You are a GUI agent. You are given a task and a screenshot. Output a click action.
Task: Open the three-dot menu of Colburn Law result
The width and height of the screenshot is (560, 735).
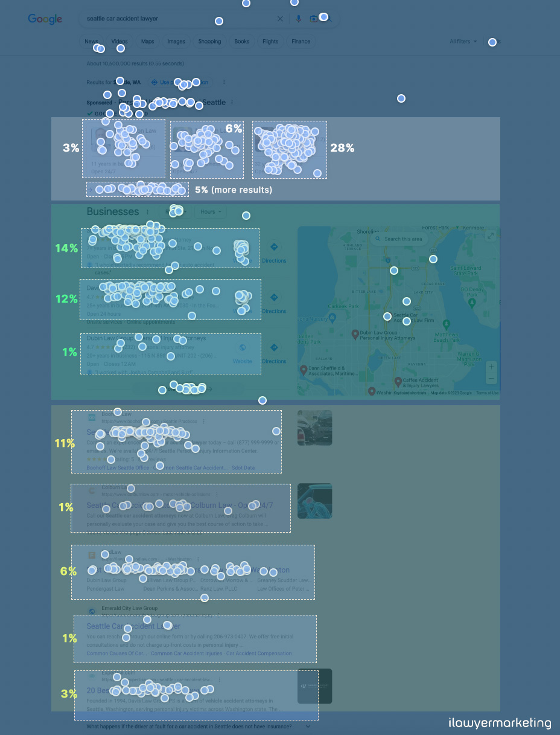(x=217, y=494)
